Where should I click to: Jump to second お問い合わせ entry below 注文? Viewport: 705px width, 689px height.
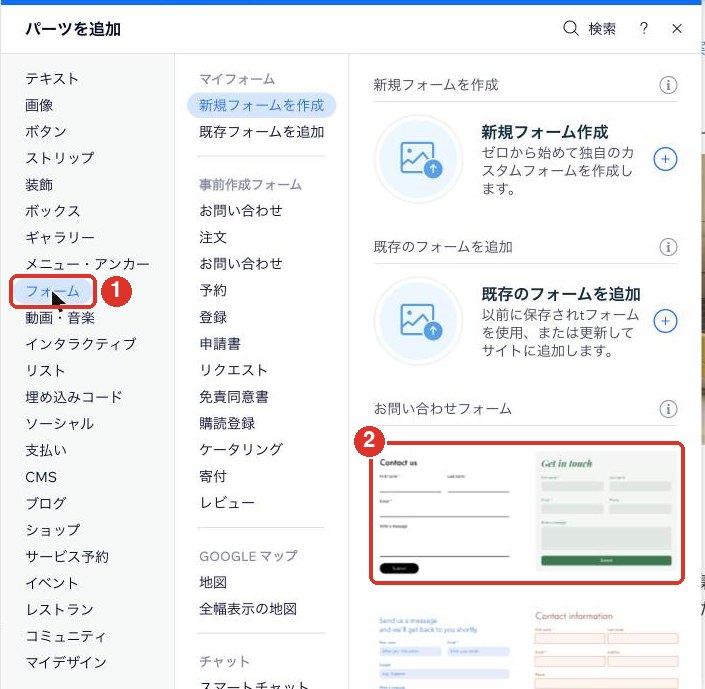click(241, 264)
